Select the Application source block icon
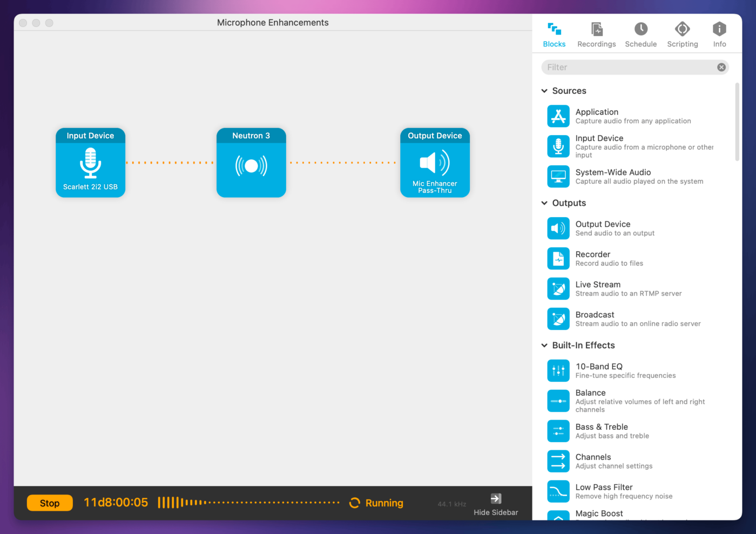 [558, 116]
